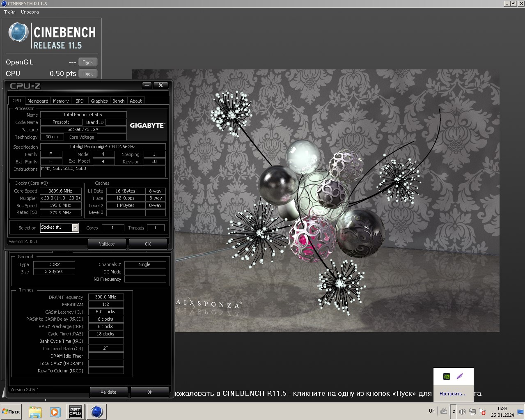Viewport: 525px width, 420px height.
Task: Close the front CPU-Z window
Action: pos(160,85)
